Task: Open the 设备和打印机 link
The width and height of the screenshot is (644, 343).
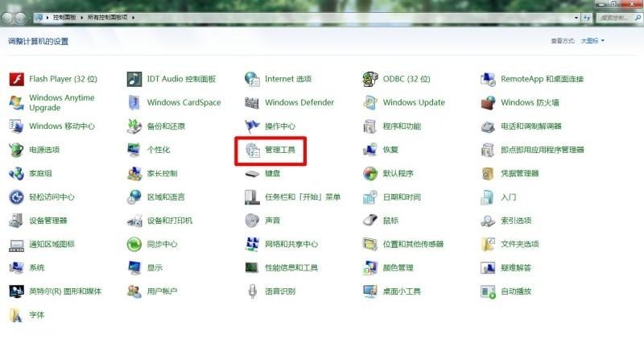Action: tap(170, 221)
